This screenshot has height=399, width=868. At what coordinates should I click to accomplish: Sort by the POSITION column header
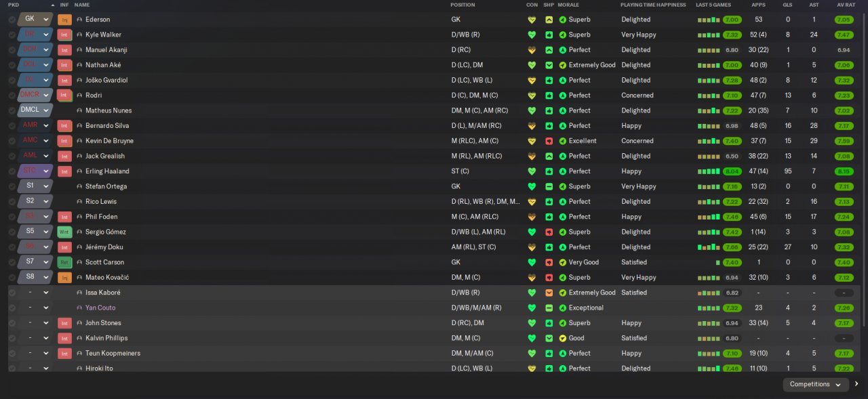point(462,5)
